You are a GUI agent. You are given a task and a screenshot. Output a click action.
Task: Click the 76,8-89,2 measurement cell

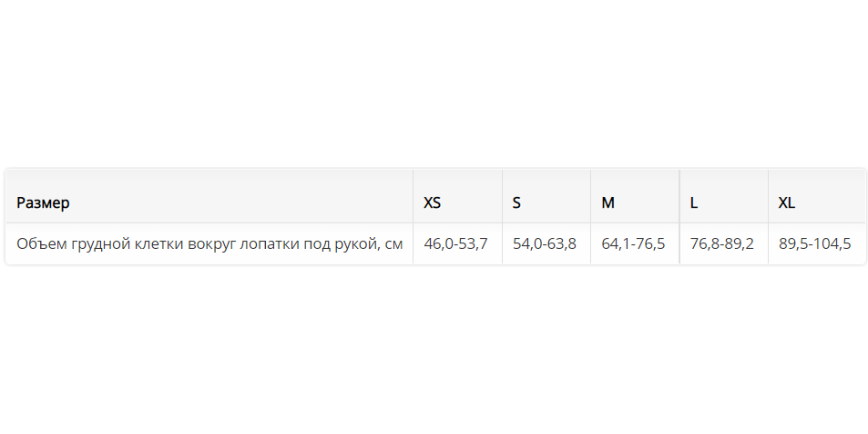pos(722,243)
